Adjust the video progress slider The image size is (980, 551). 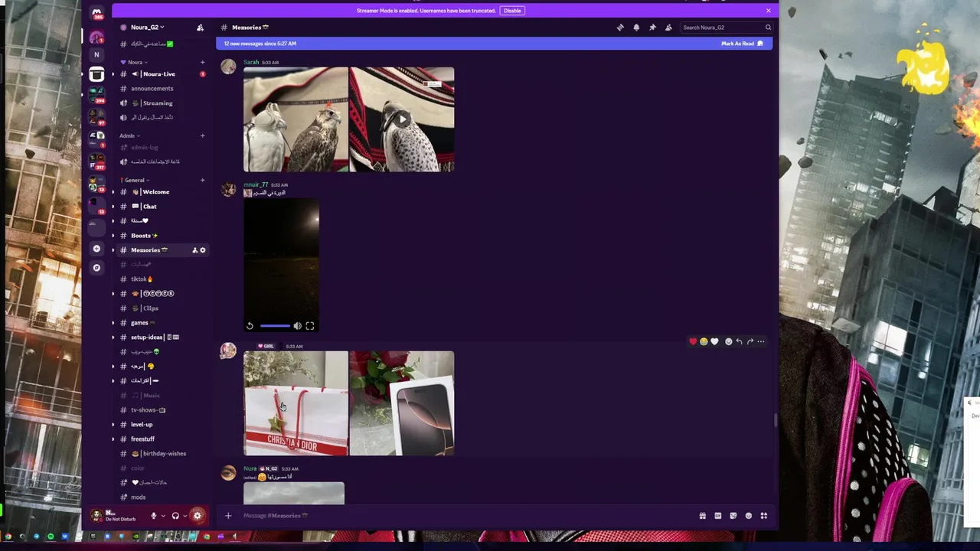click(274, 326)
